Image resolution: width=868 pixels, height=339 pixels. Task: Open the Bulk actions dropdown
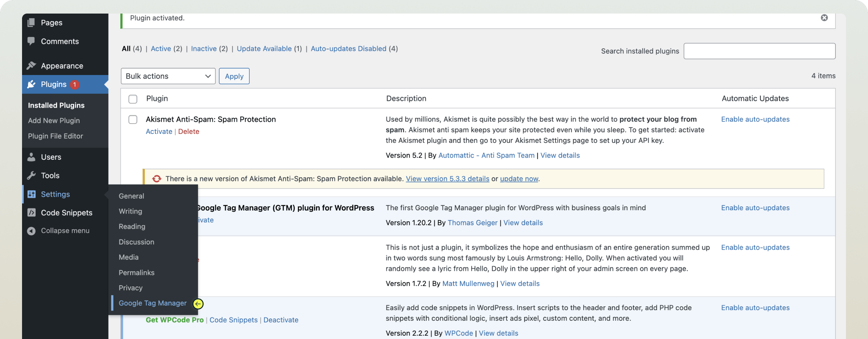pos(168,76)
